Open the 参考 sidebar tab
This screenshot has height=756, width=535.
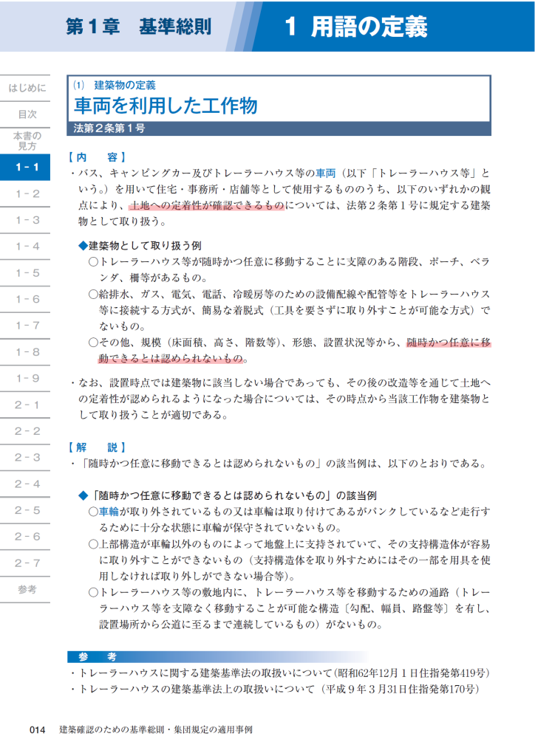point(26,589)
